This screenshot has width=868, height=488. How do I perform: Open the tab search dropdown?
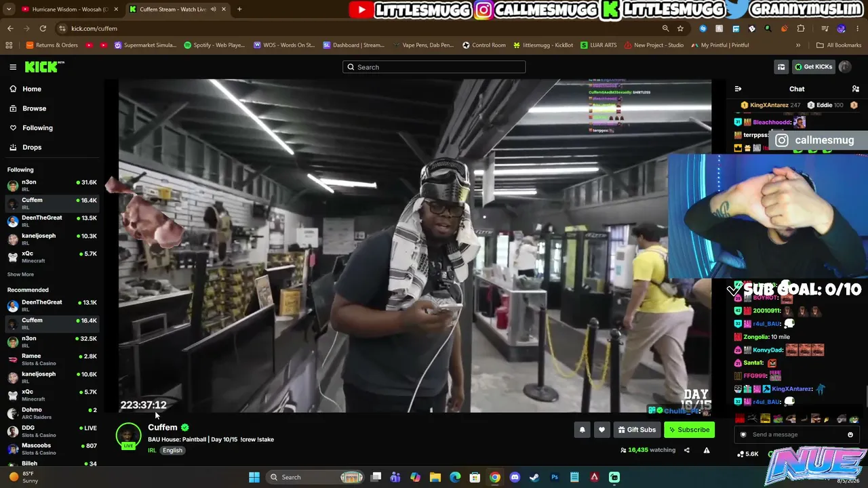(9, 9)
